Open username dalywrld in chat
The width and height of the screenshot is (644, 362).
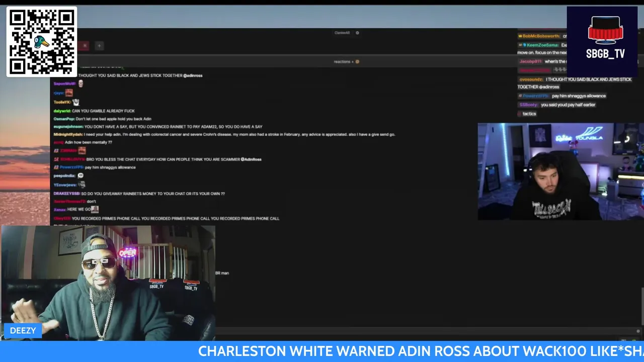(62, 111)
